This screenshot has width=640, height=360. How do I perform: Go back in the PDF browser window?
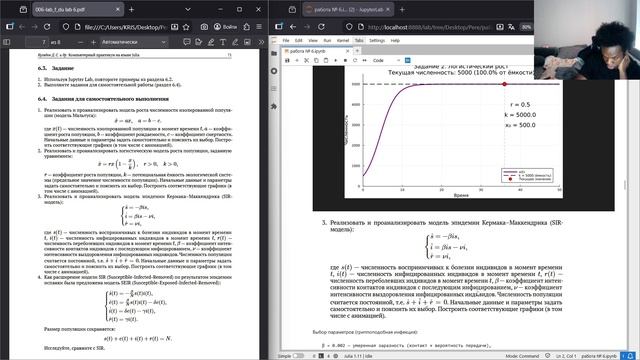pos(22,27)
